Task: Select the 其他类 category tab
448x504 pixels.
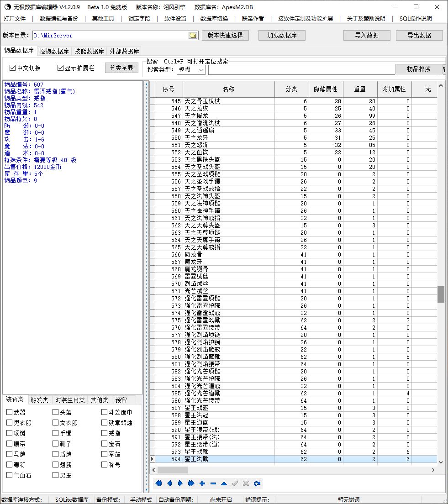Action: [x=99, y=400]
